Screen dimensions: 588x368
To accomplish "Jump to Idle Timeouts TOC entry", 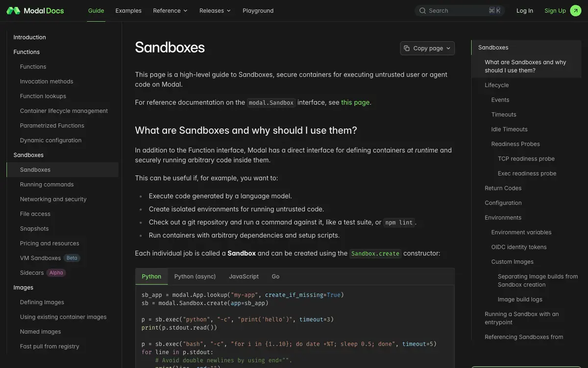I will pos(510,129).
